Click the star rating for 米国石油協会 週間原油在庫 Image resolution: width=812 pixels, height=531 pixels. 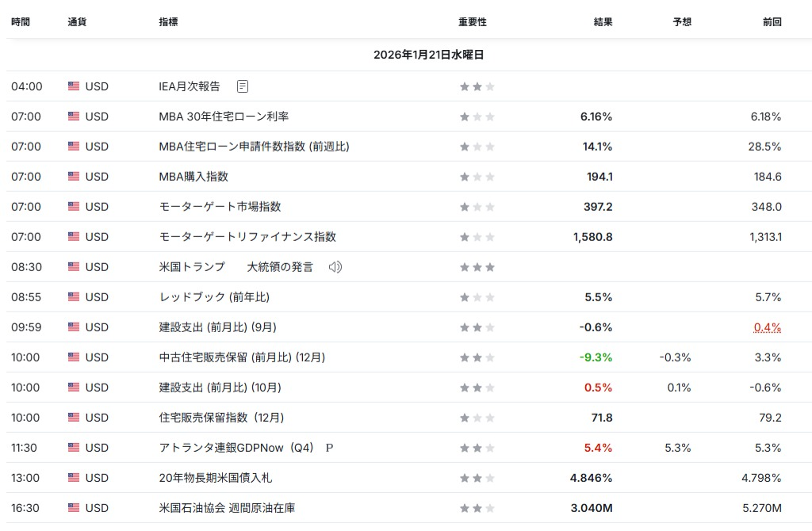click(x=477, y=508)
